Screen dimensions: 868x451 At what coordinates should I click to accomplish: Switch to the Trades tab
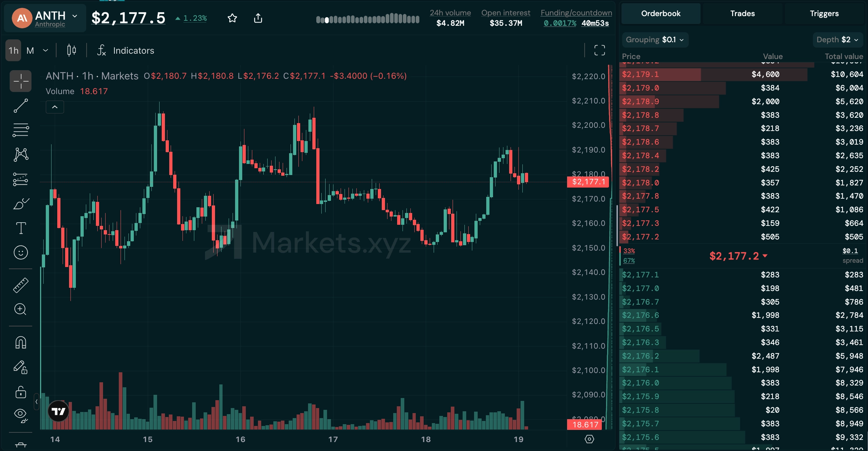click(742, 14)
